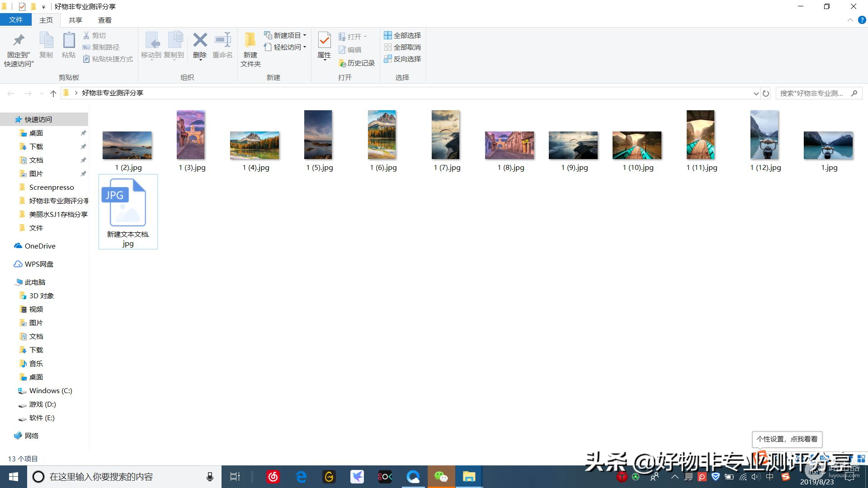
Task: Click Select All (全部选择) option
Action: tap(402, 35)
